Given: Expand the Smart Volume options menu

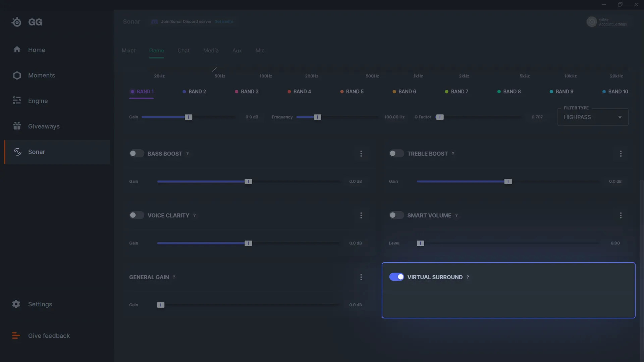Looking at the screenshot, I should point(621,215).
